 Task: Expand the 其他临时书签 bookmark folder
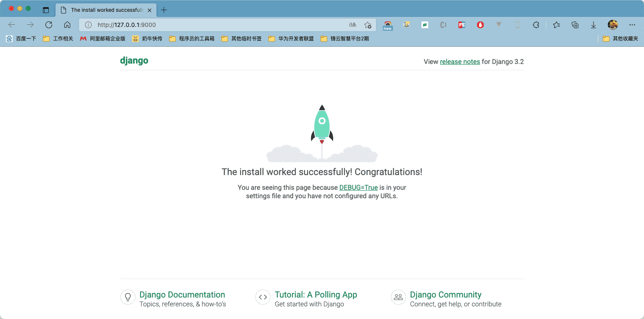point(241,39)
